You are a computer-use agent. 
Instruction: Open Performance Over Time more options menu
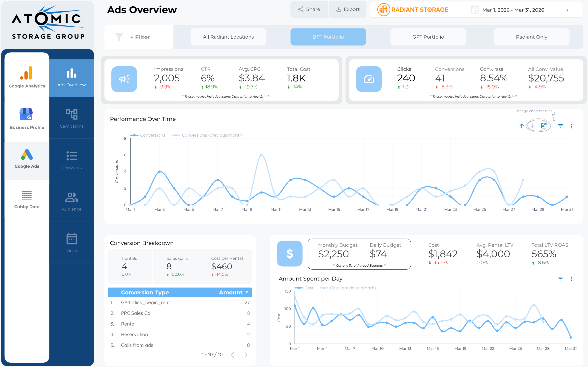tap(572, 126)
